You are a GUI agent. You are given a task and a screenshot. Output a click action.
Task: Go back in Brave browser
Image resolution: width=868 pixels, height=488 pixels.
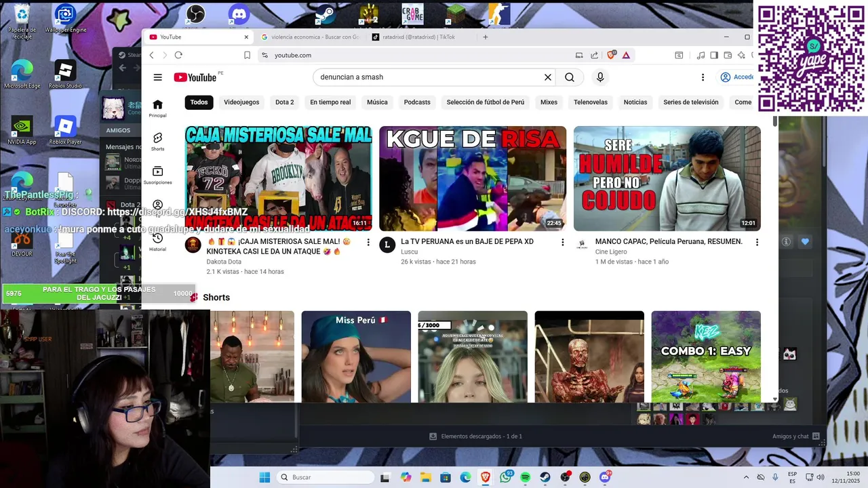tap(151, 55)
